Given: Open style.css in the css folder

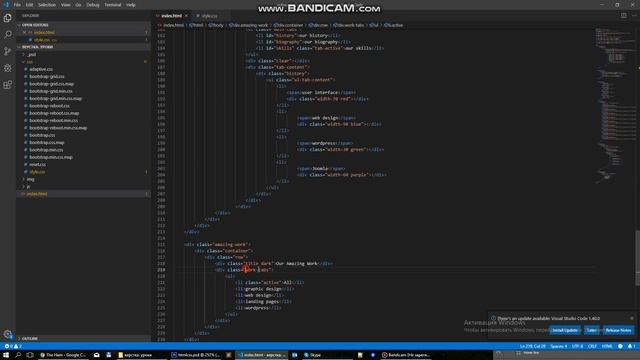Looking at the screenshot, I should tap(37, 172).
